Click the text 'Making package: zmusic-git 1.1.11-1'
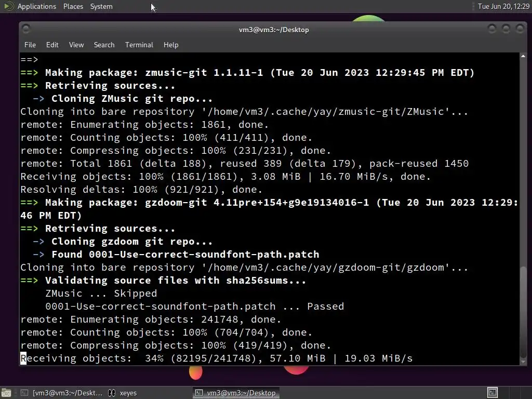 154,73
